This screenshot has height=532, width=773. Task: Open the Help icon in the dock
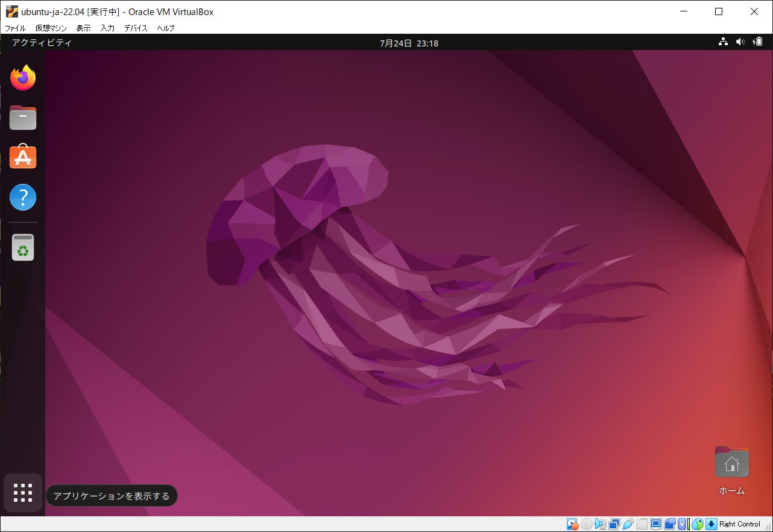tap(23, 197)
